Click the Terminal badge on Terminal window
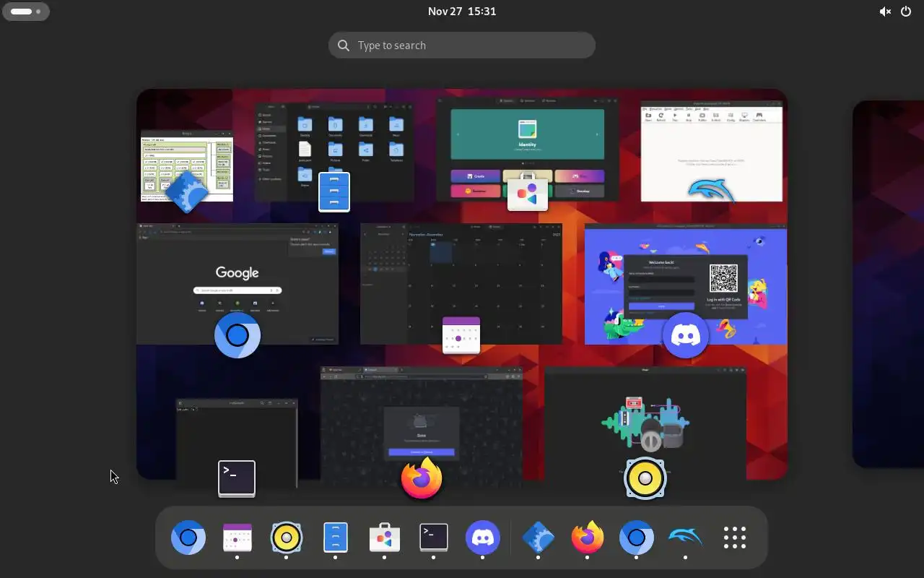This screenshot has height=578, width=924. (x=237, y=478)
